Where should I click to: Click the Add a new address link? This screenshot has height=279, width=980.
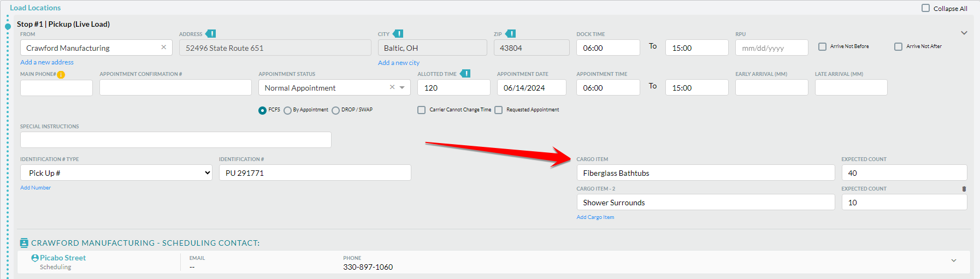click(47, 62)
